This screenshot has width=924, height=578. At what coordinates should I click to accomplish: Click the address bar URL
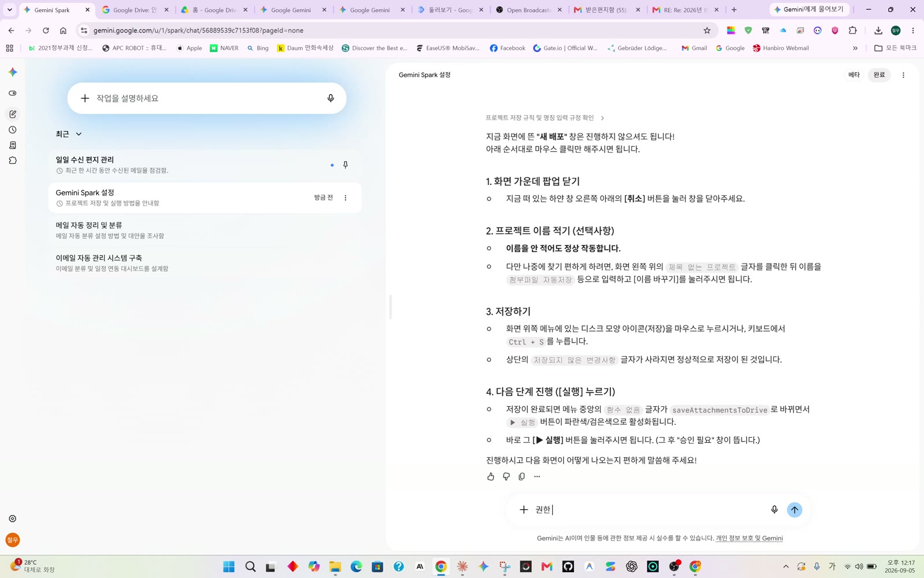pos(198,31)
